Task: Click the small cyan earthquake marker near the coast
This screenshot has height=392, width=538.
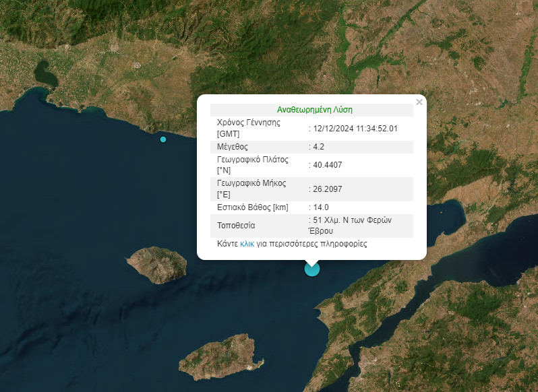Action: pyautogui.click(x=163, y=139)
